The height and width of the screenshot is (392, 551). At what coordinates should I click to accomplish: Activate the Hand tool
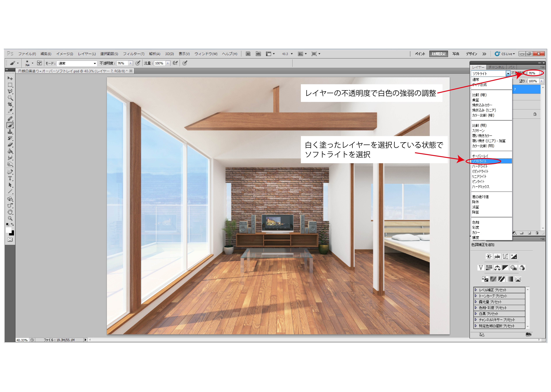pyautogui.click(x=10, y=212)
